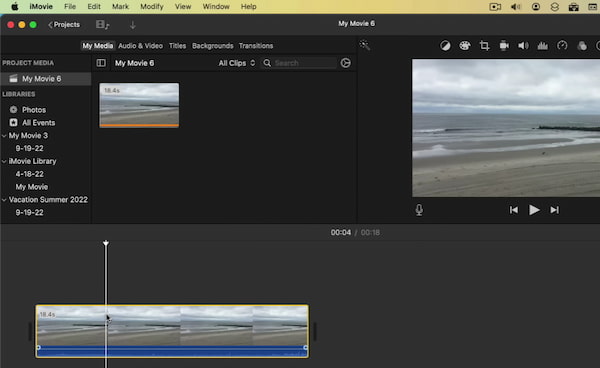Open the Modify menu
600x368 pixels.
(x=152, y=7)
